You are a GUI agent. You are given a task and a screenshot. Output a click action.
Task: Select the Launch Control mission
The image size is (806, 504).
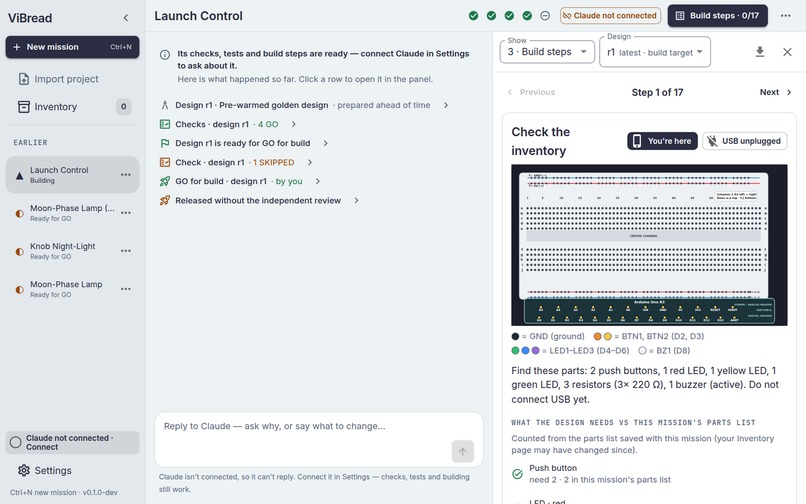[x=72, y=175]
